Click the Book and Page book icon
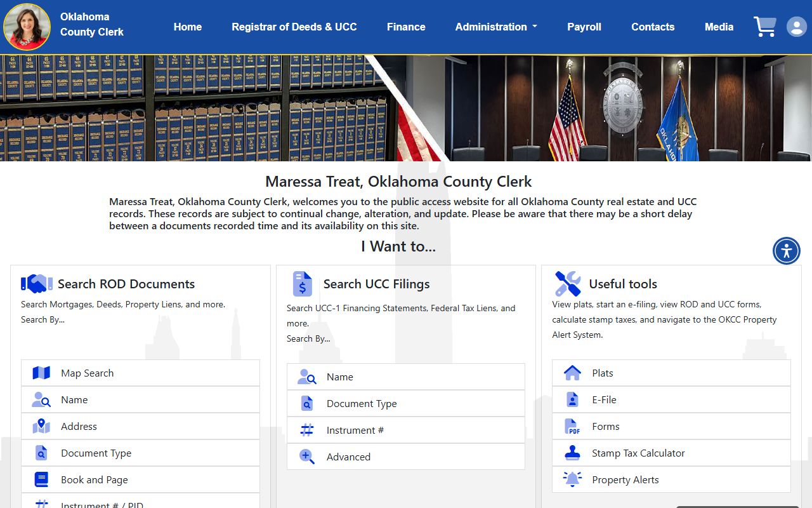The height and width of the screenshot is (508, 812). pos(41,479)
